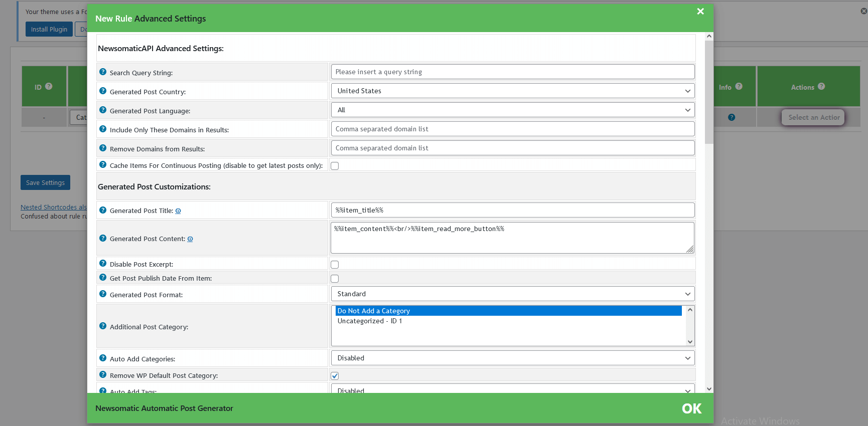The image size is (868, 426).
Task: Close the Advanced Settings dialog with X
Action: pyautogui.click(x=700, y=12)
